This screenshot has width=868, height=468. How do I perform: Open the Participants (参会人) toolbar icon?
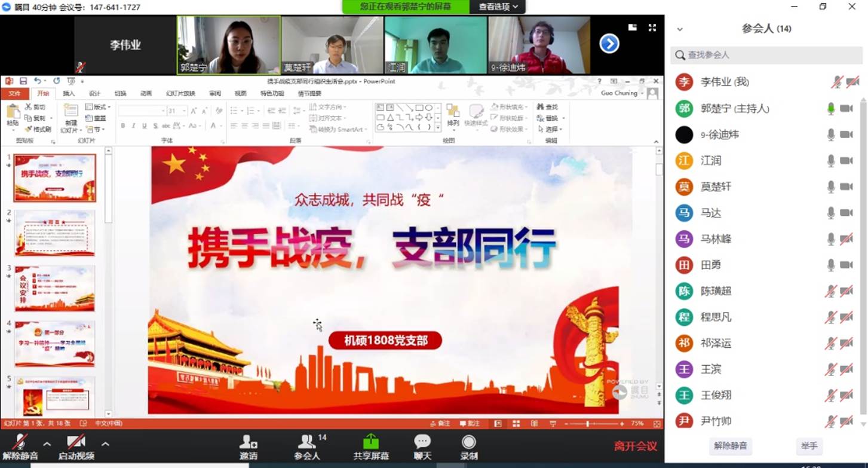[307, 443]
